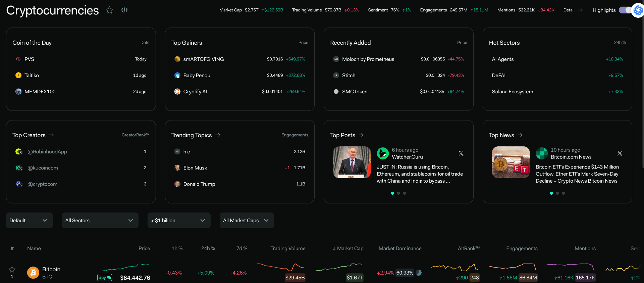Open the Putin post thumbnail
The height and width of the screenshot is (283, 644).
click(352, 162)
